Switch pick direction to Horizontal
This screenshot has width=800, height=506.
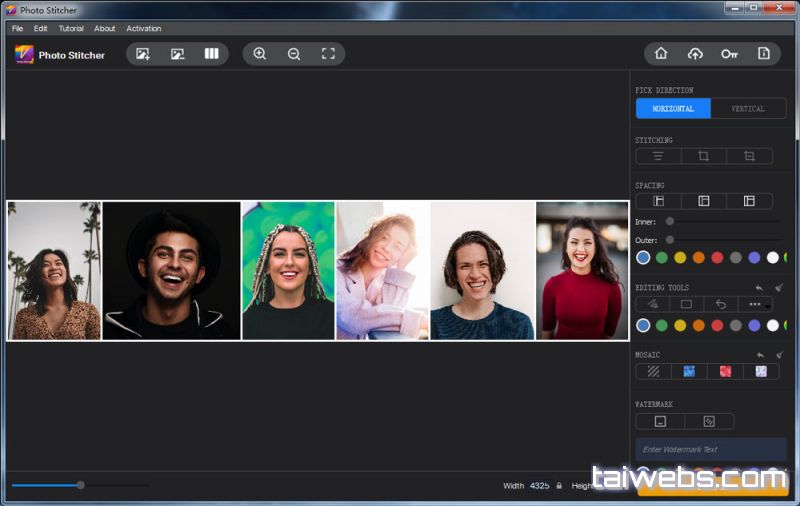[673, 109]
